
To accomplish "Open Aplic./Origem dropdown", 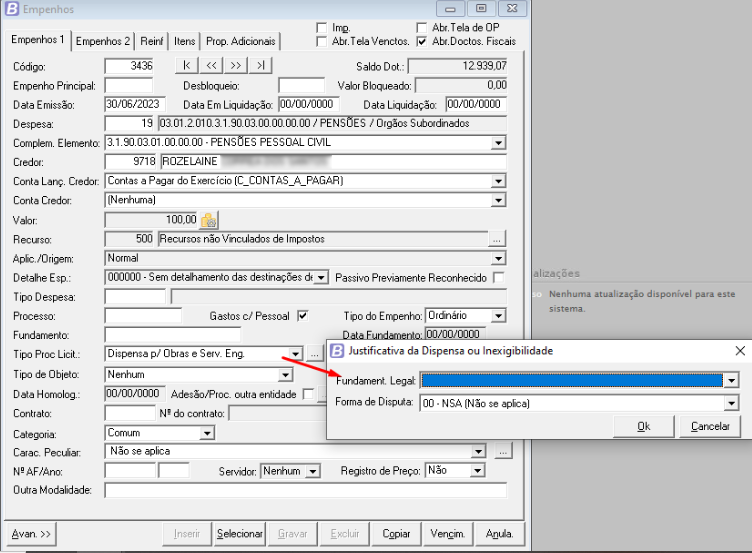I will click(498, 259).
